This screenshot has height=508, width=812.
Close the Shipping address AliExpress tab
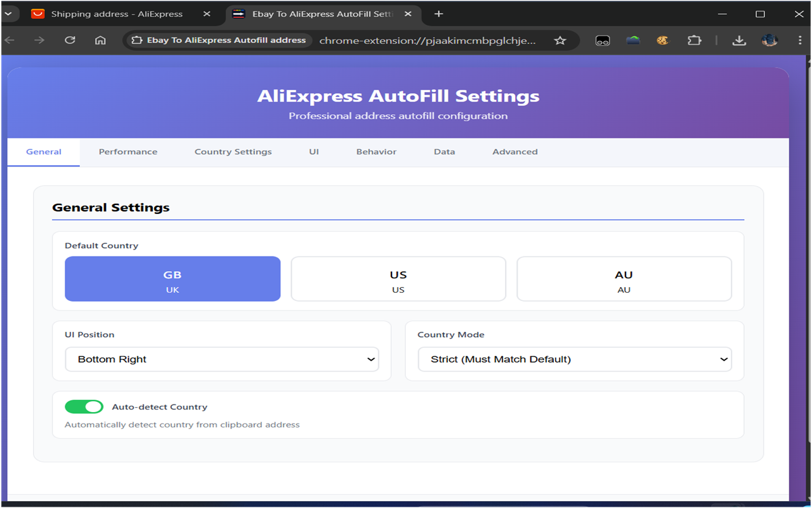pyautogui.click(x=206, y=13)
